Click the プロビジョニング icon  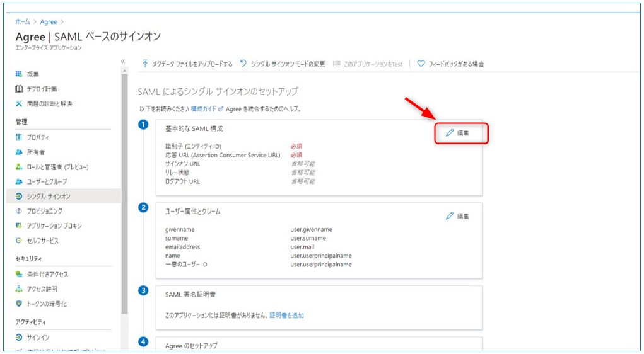point(18,211)
